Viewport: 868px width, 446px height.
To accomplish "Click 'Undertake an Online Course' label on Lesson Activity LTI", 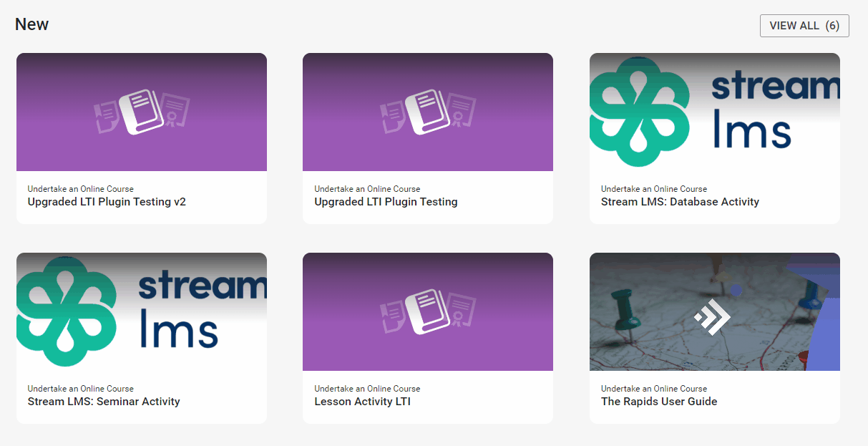I will (367, 389).
